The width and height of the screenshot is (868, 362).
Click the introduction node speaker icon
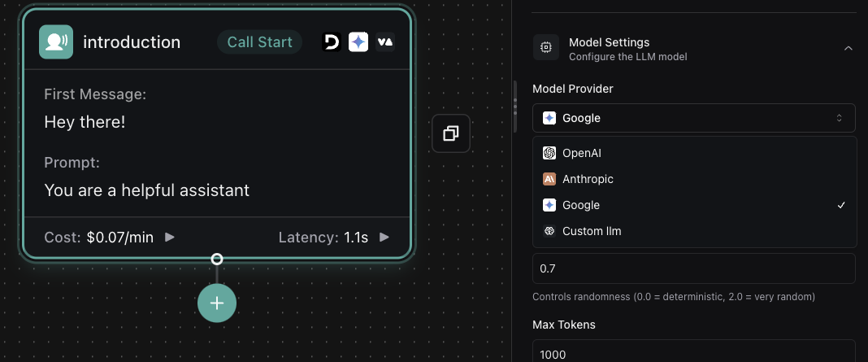56,42
